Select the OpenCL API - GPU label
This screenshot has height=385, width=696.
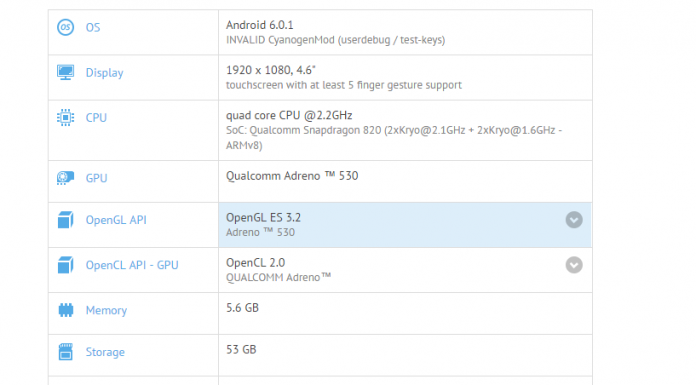pyautogui.click(x=132, y=265)
